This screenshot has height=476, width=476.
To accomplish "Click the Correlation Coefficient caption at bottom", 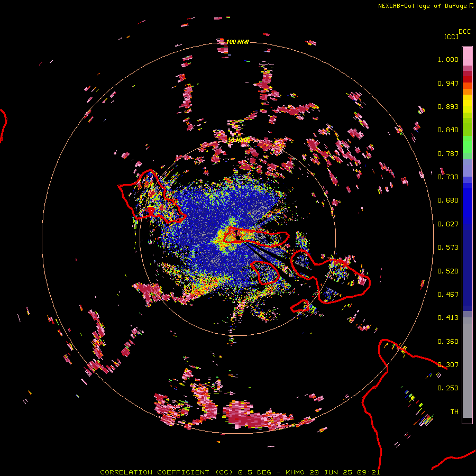I will (240, 472).
